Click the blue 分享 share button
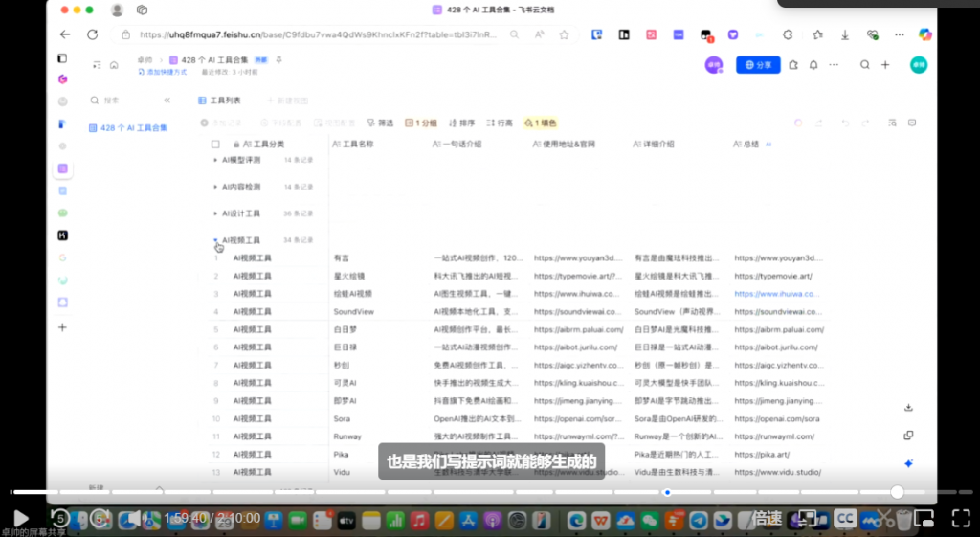 click(758, 65)
